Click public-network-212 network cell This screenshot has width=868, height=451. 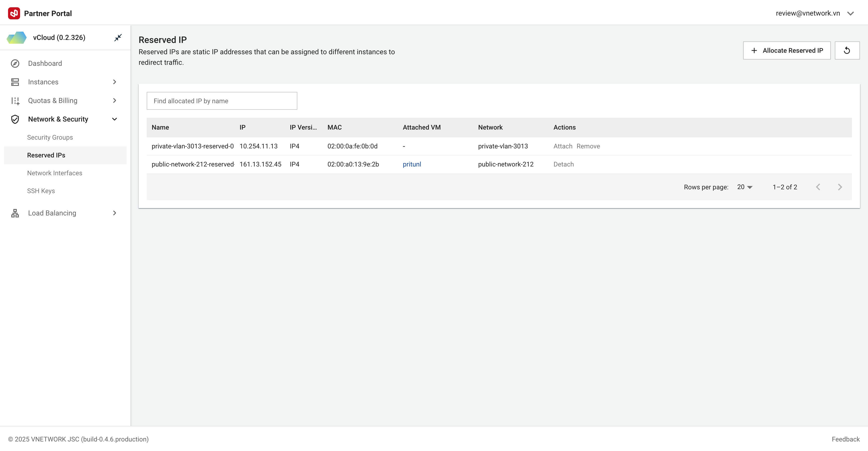pyautogui.click(x=505, y=164)
